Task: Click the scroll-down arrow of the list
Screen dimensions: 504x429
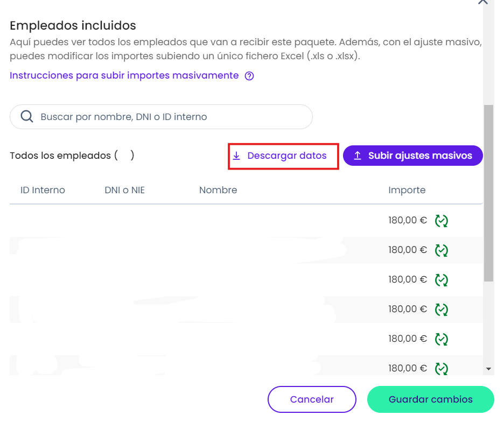Action: pyautogui.click(x=488, y=369)
